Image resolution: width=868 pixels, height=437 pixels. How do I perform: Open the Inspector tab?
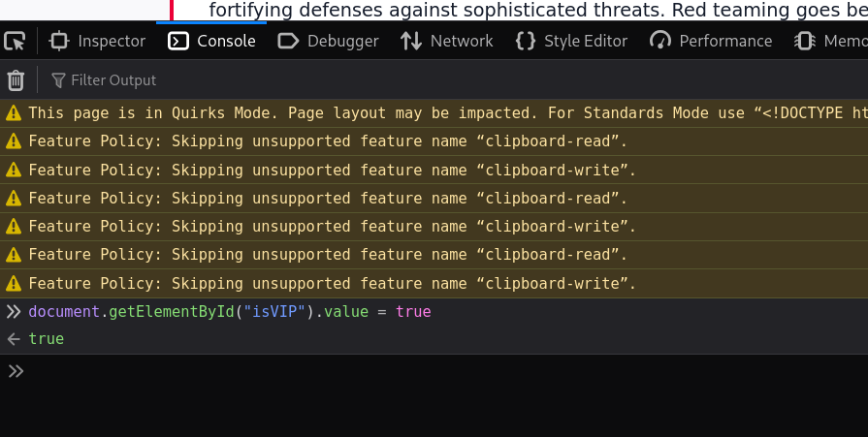97,41
